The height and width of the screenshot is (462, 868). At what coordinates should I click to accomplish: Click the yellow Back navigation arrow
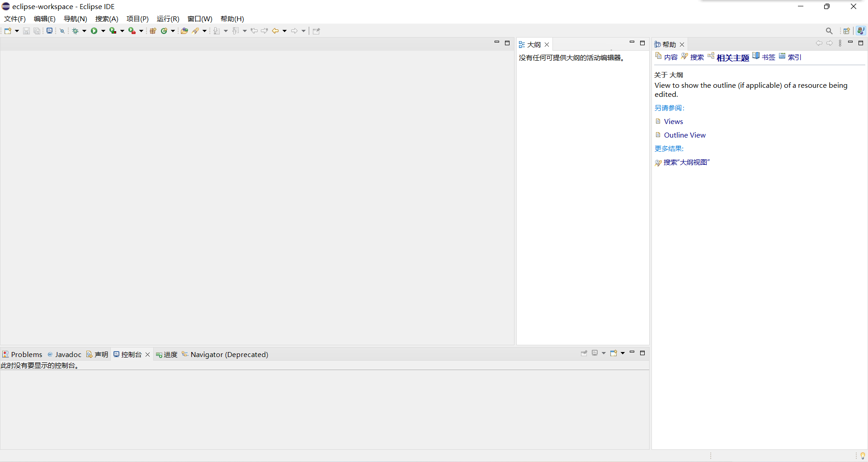point(275,31)
